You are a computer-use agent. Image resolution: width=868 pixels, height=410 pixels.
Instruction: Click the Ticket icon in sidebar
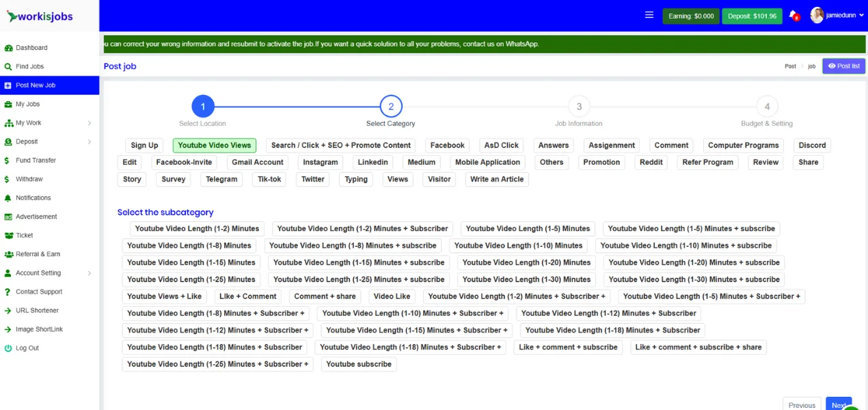[8, 236]
